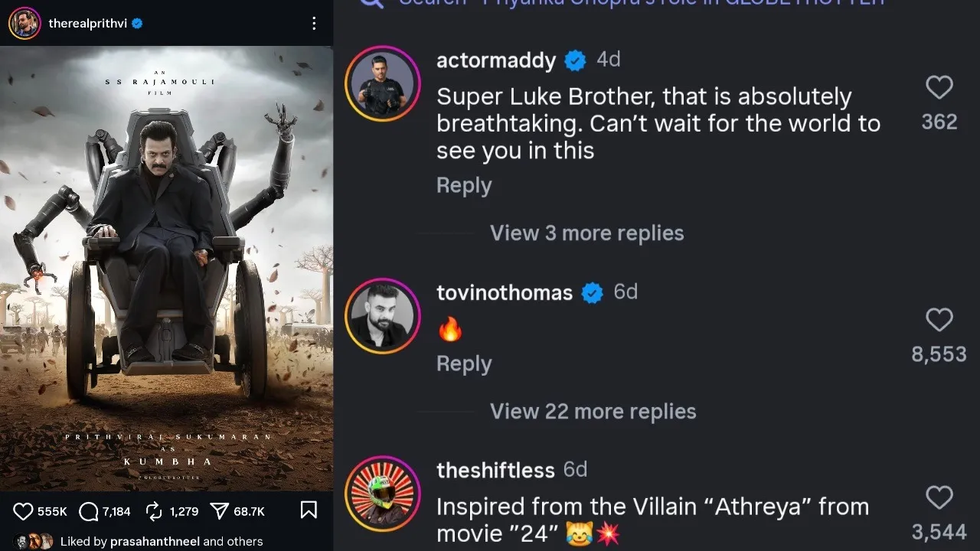
Task: Like actormaddy's comment
Action: pyautogui.click(x=939, y=88)
